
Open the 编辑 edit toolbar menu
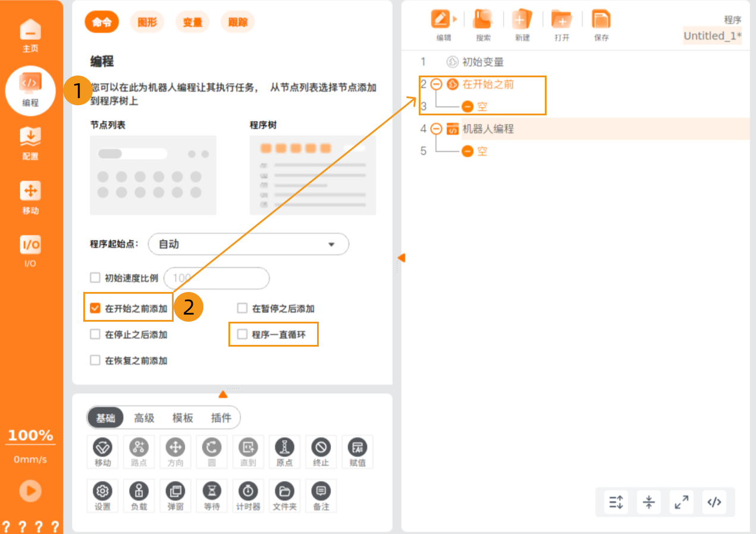point(444,25)
